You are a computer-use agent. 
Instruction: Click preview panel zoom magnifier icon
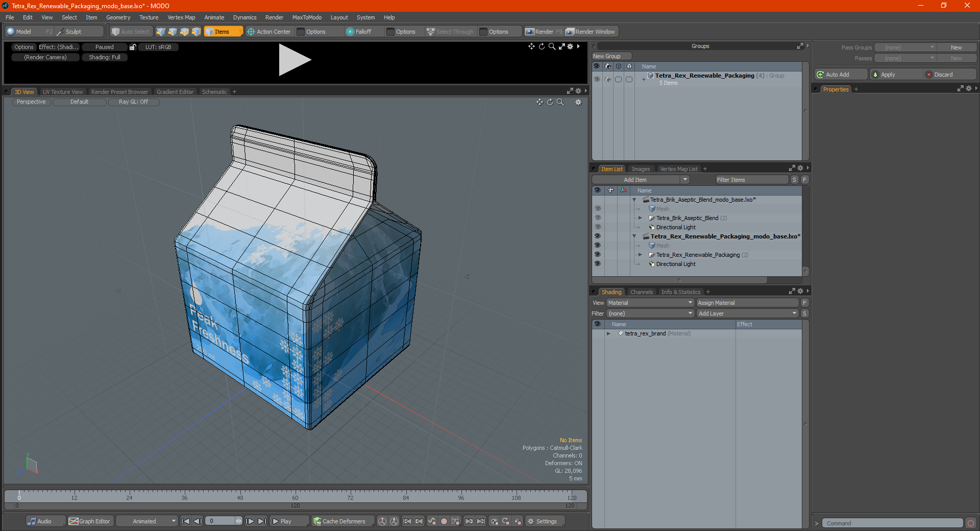point(552,46)
